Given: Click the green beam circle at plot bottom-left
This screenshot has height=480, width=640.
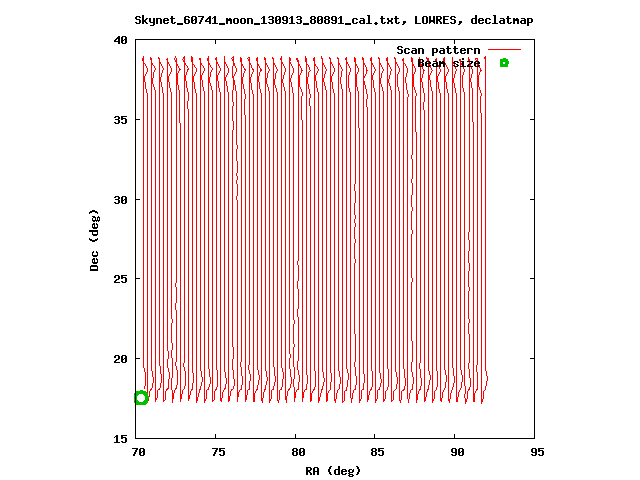Looking at the screenshot, I should pyautogui.click(x=141, y=398).
